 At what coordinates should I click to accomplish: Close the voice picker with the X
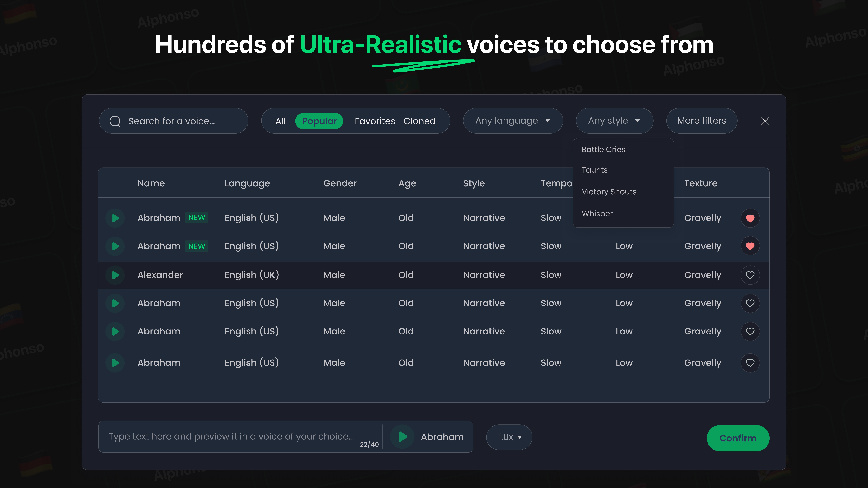765,121
